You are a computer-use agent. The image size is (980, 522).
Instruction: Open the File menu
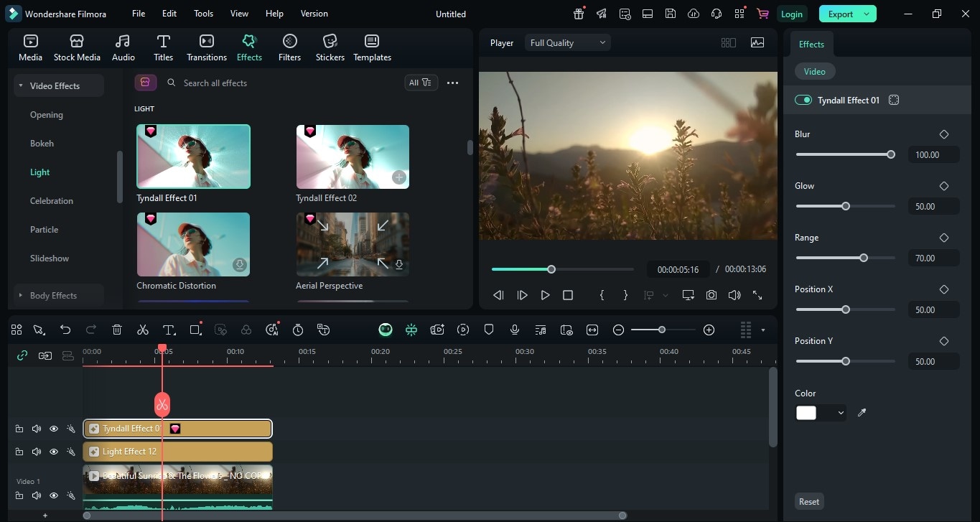(x=139, y=14)
